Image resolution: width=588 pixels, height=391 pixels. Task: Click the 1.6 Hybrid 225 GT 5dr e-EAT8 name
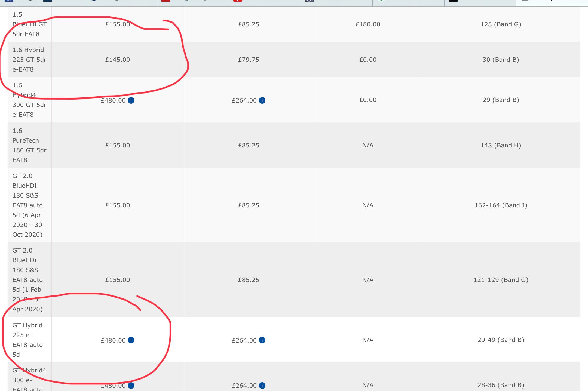point(29,60)
